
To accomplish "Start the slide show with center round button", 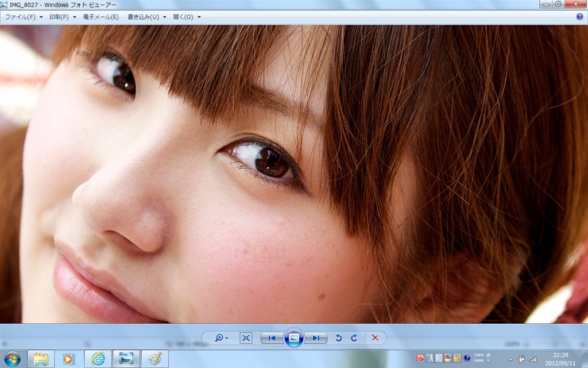I will tap(294, 338).
